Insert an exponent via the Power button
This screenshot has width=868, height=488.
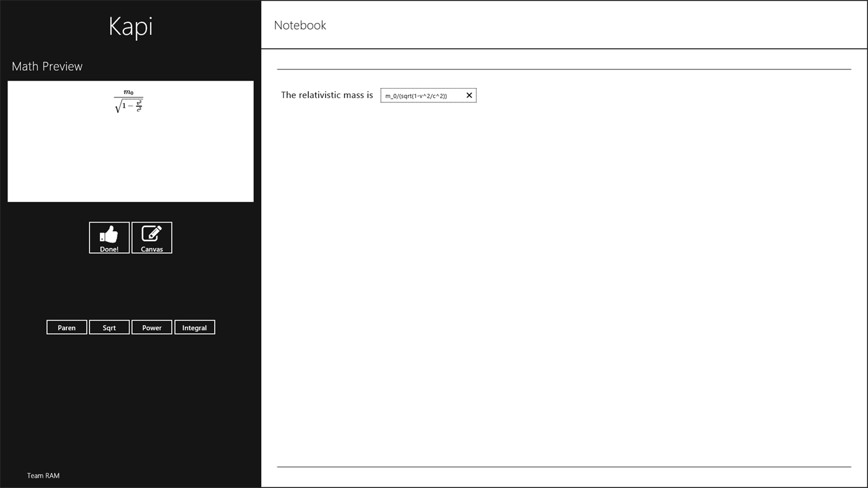click(x=151, y=327)
